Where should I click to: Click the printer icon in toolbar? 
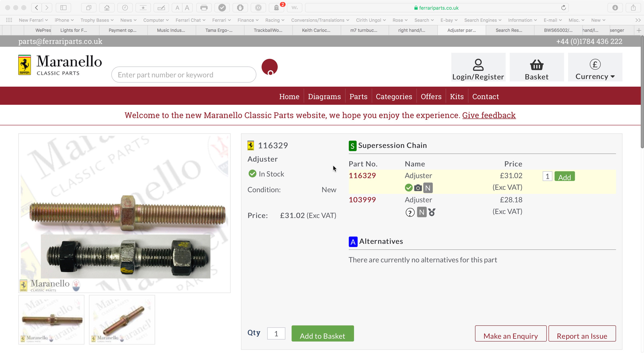coord(204,8)
